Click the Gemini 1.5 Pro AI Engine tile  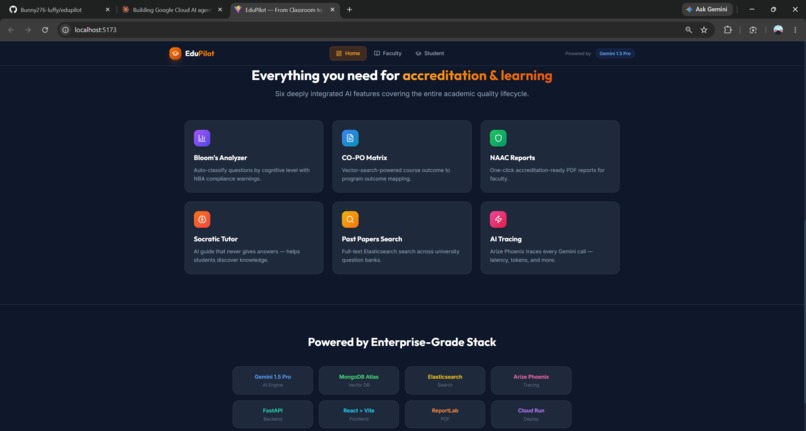tap(272, 381)
